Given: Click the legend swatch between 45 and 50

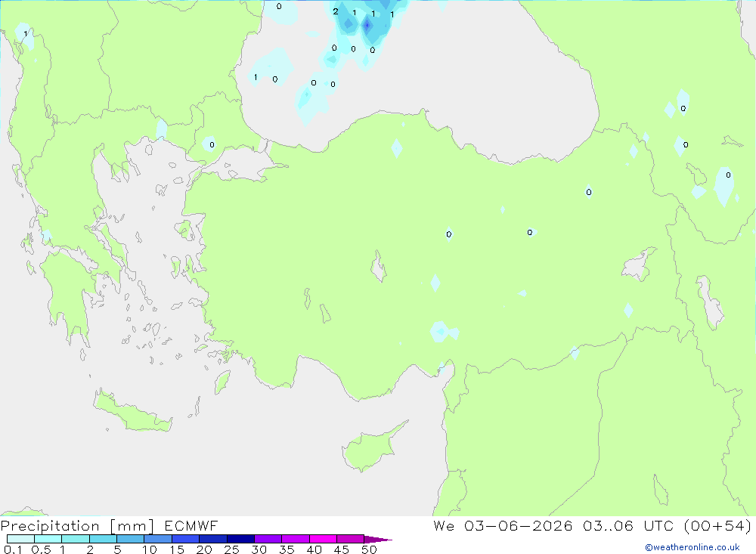Looking at the screenshot, I should (351, 539).
